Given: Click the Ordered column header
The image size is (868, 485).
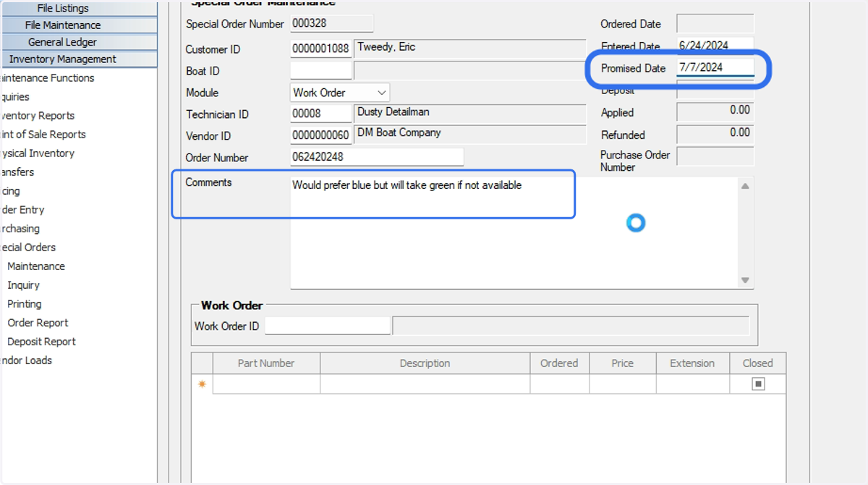Looking at the screenshot, I should [560, 363].
